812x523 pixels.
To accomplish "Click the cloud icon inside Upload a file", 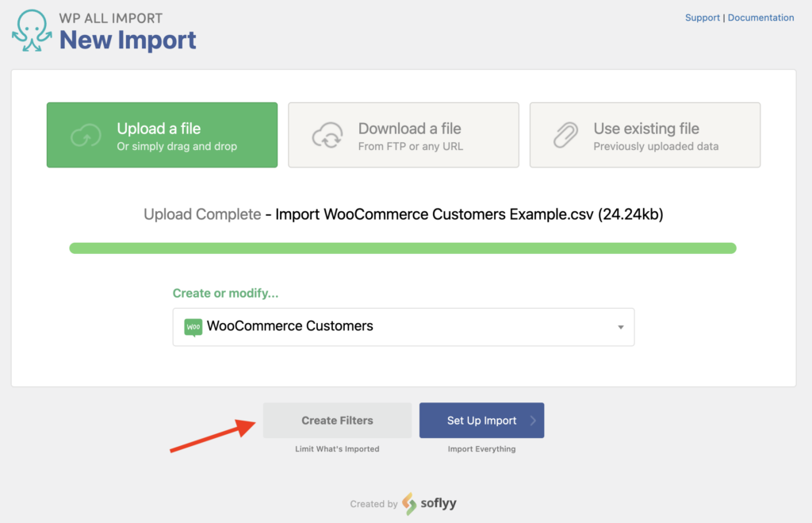I will 84,135.
